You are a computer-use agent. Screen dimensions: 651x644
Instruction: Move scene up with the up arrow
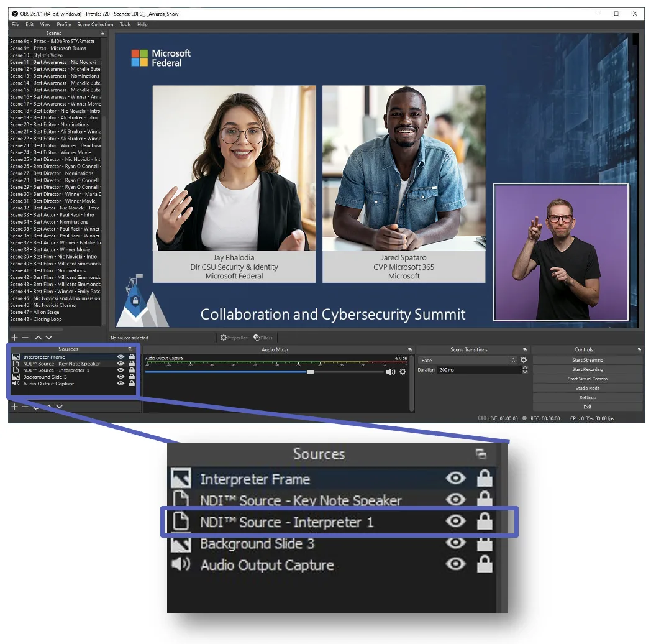coord(38,338)
